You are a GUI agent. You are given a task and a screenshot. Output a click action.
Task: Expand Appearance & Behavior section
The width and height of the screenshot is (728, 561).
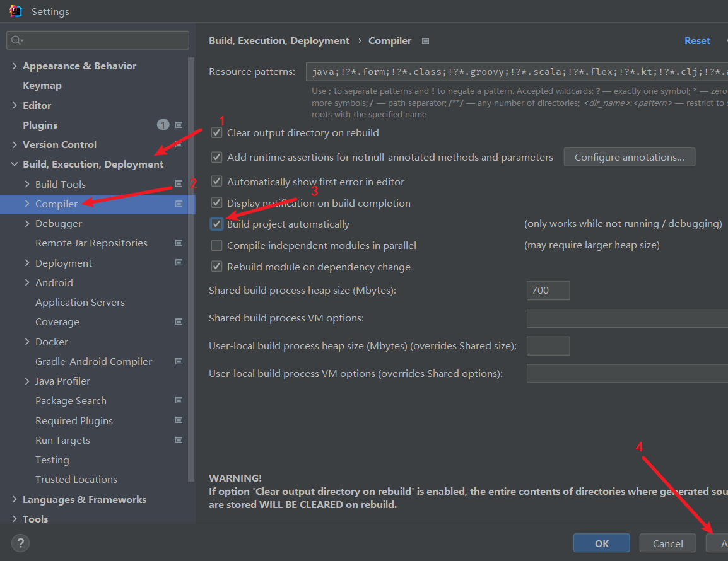tap(15, 66)
